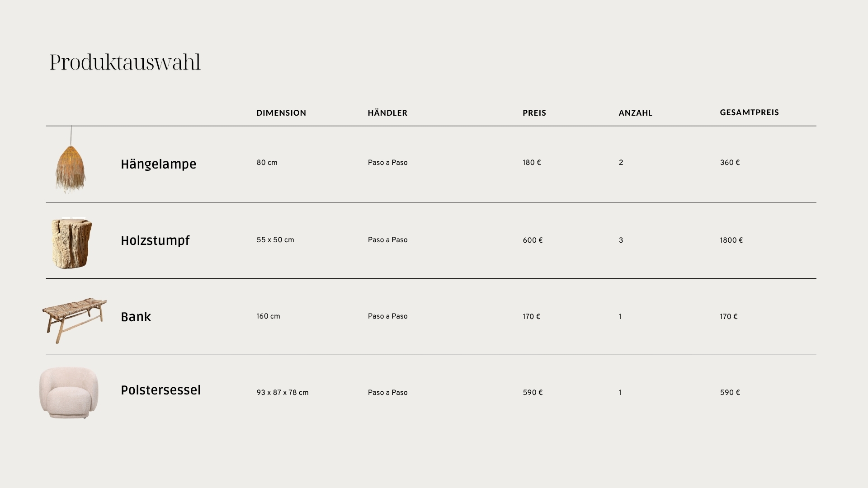Click the Hängelampe product name
Screen dimensions: 868x488
point(158,164)
